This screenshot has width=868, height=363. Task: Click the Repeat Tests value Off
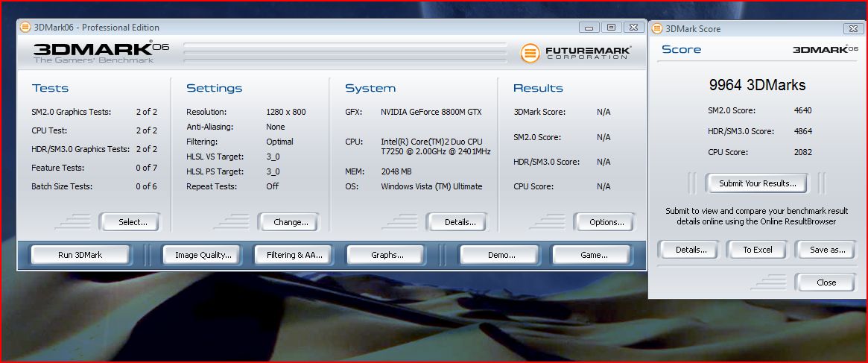[273, 186]
